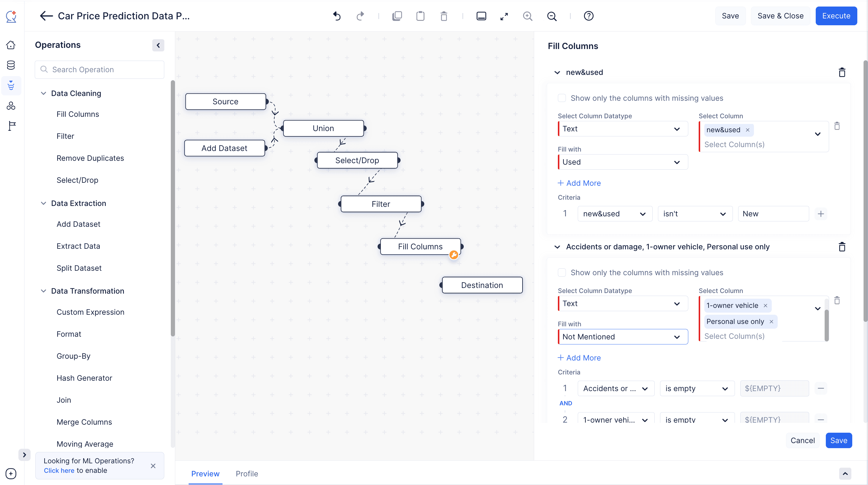Image resolution: width=868 pixels, height=485 pixels.
Task: Click the undo icon in toolbar
Action: [x=337, y=16]
